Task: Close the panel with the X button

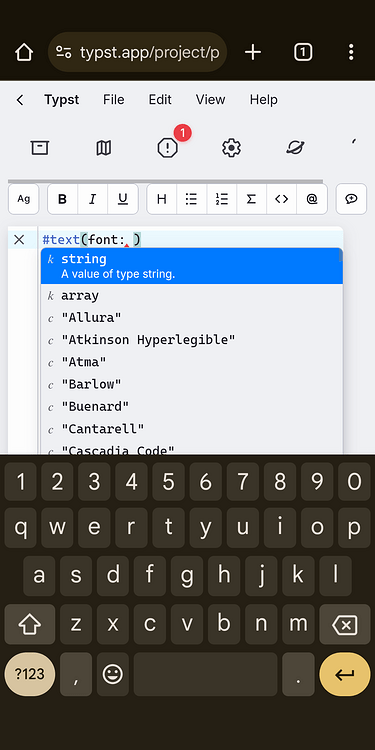Action: 19,240
